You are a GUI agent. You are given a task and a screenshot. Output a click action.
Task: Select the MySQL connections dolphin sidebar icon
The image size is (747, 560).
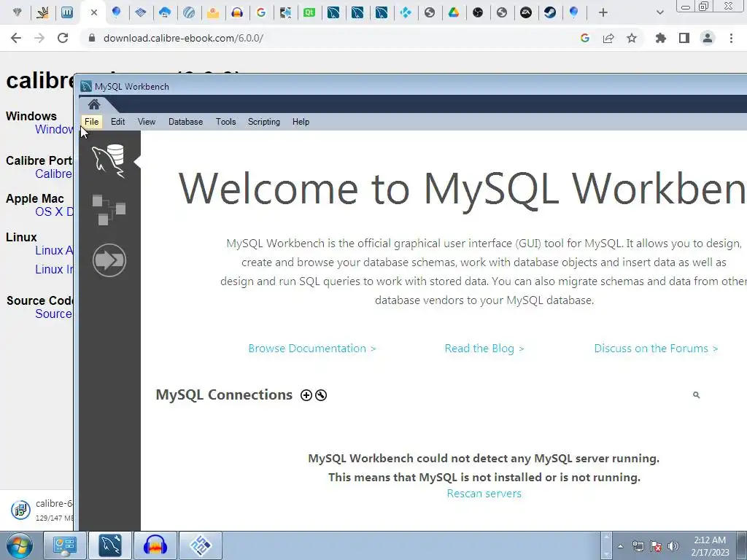pos(109,161)
